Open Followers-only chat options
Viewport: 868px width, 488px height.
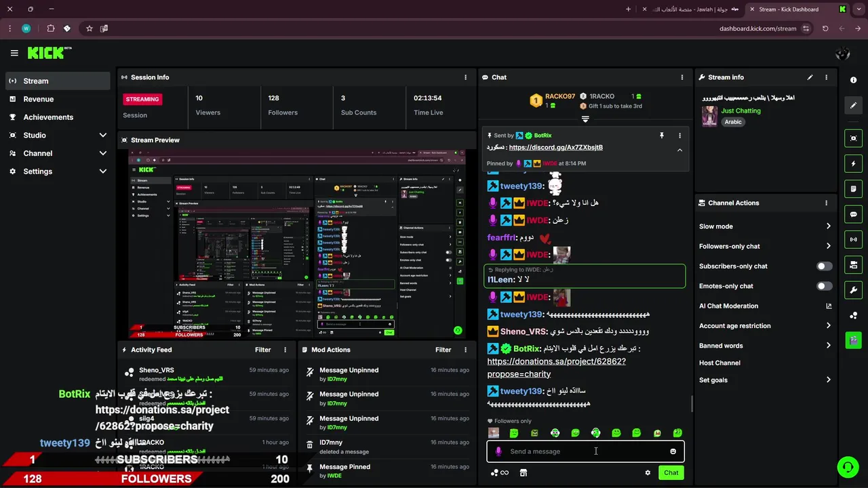click(765, 246)
